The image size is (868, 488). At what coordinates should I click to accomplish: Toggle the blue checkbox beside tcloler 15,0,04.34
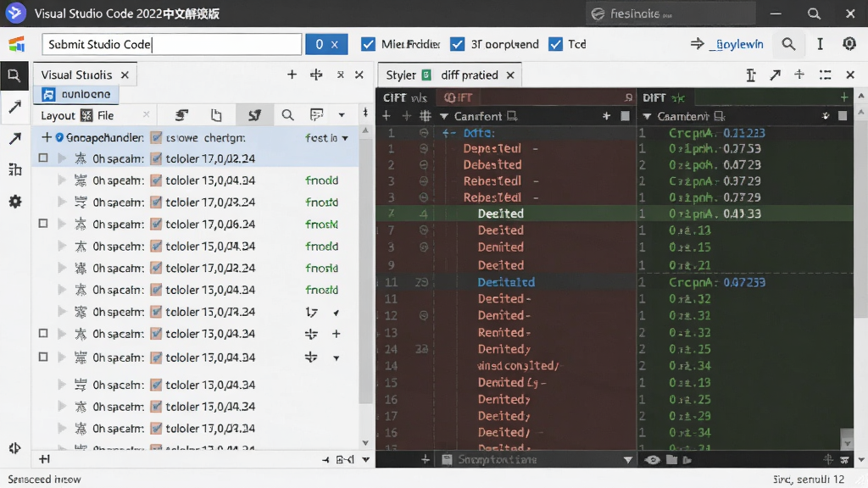click(156, 247)
